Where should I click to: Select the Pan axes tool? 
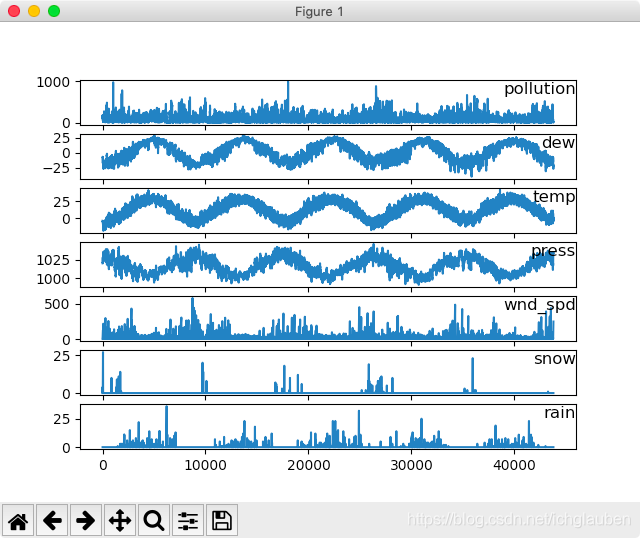pyautogui.click(x=120, y=520)
